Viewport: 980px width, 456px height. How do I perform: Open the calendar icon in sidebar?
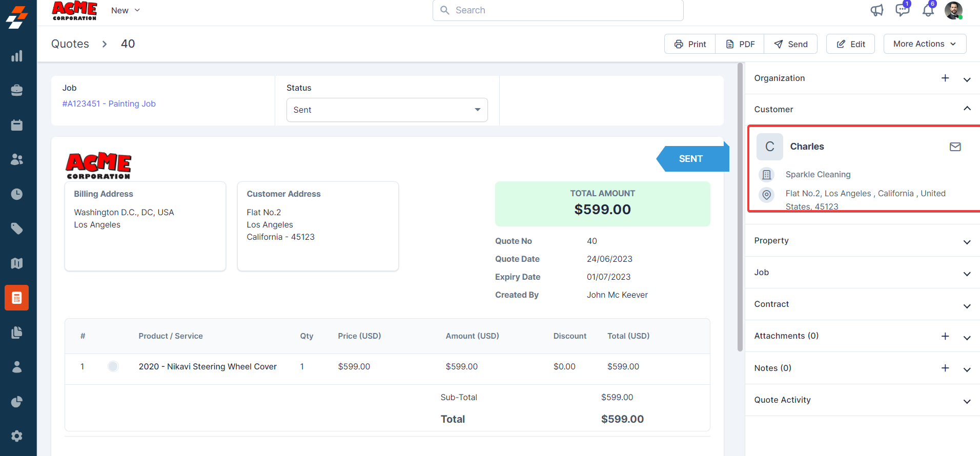17,125
